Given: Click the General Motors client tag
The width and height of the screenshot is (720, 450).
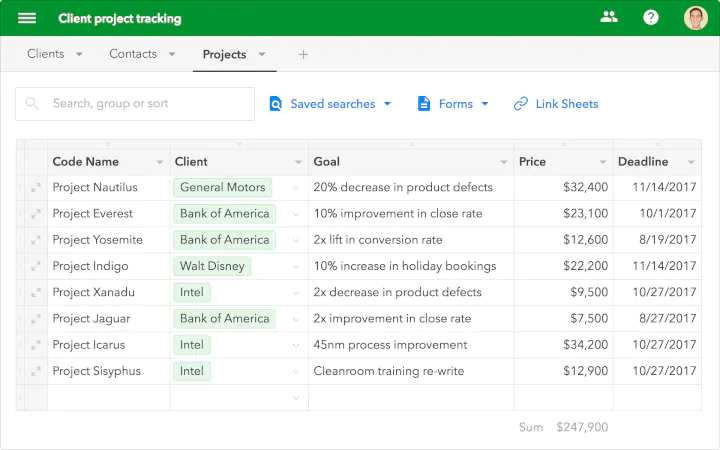Looking at the screenshot, I should point(223,187).
